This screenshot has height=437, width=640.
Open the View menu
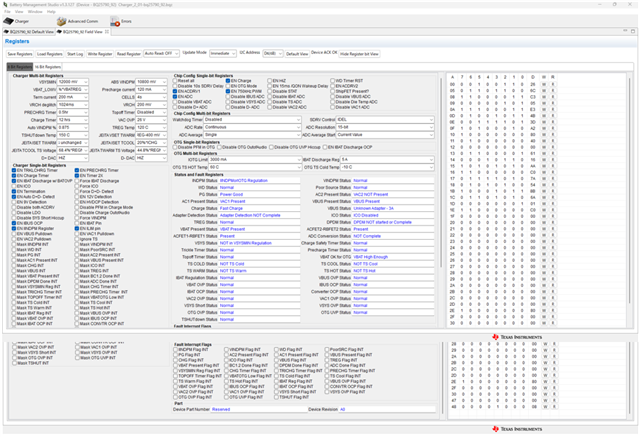[x=19, y=11]
